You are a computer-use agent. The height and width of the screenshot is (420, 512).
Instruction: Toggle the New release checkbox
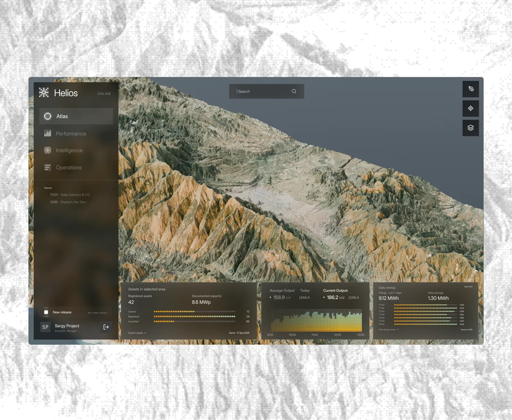(46, 312)
